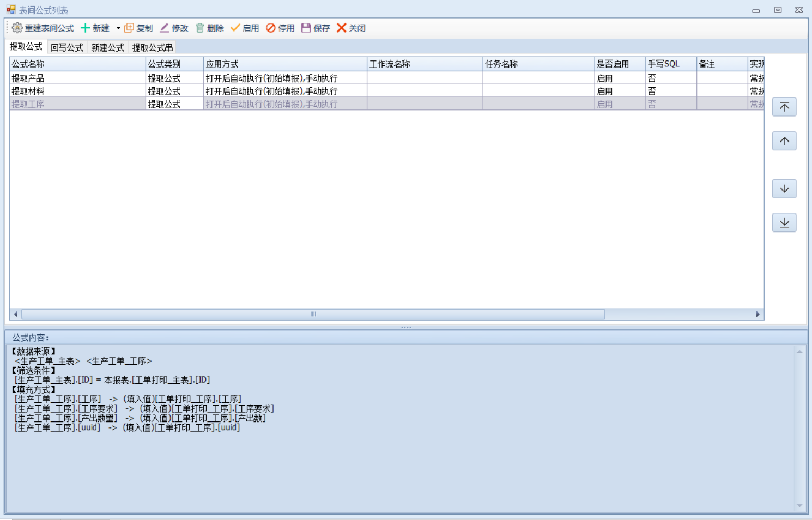Move selected formula to the top
This screenshot has width=812, height=520.
(784, 107)
